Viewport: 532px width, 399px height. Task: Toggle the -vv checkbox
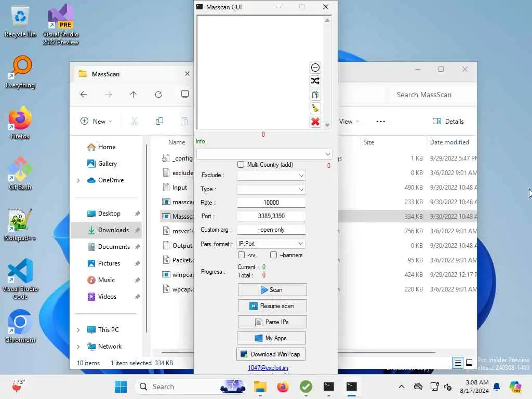pyautogui.click(x=241, y=255)
